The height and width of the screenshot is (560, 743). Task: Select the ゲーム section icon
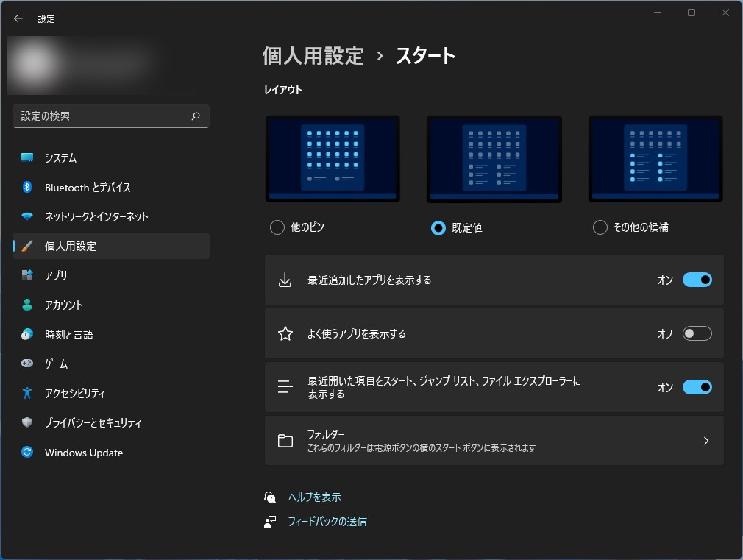26,364
